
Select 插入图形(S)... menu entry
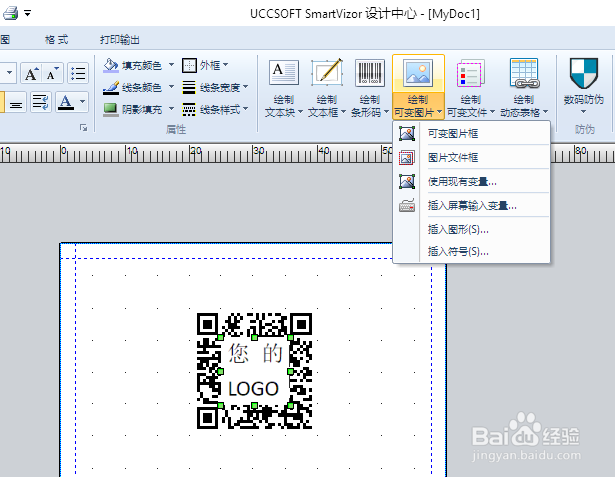[471, 229]
